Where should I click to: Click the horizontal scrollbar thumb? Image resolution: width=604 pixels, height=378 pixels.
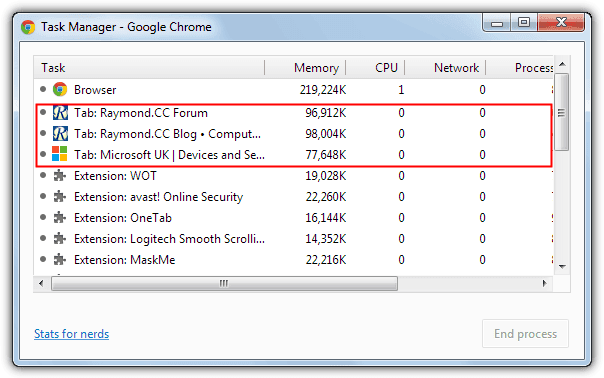[x=224, y=284]
